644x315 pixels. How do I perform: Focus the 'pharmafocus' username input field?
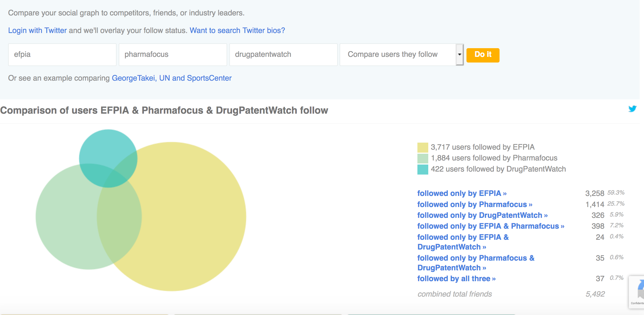pos(173,55)
